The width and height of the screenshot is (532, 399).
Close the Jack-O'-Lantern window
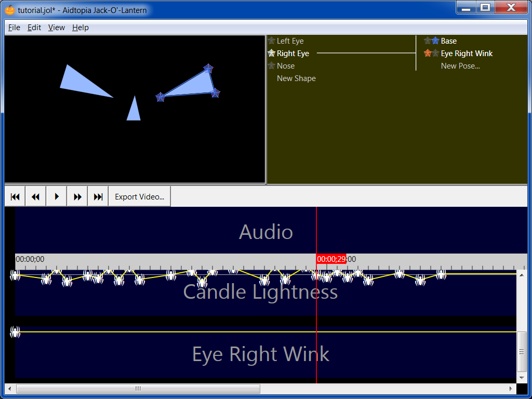point(511,7)
